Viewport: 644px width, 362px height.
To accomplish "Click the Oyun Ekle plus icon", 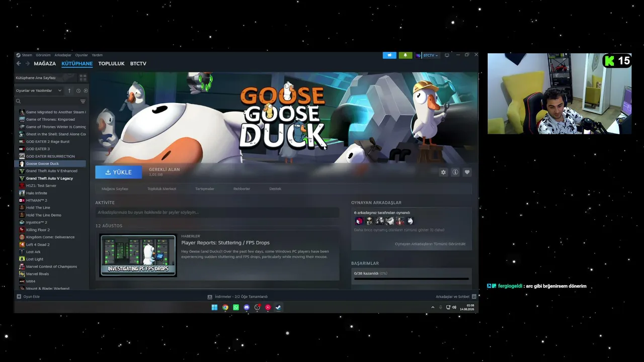I will (x=19, y=297).
